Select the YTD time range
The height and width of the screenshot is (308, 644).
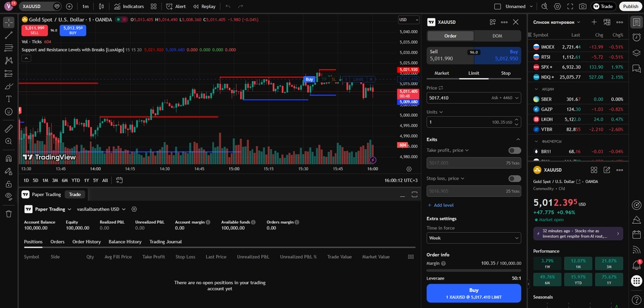75,180
